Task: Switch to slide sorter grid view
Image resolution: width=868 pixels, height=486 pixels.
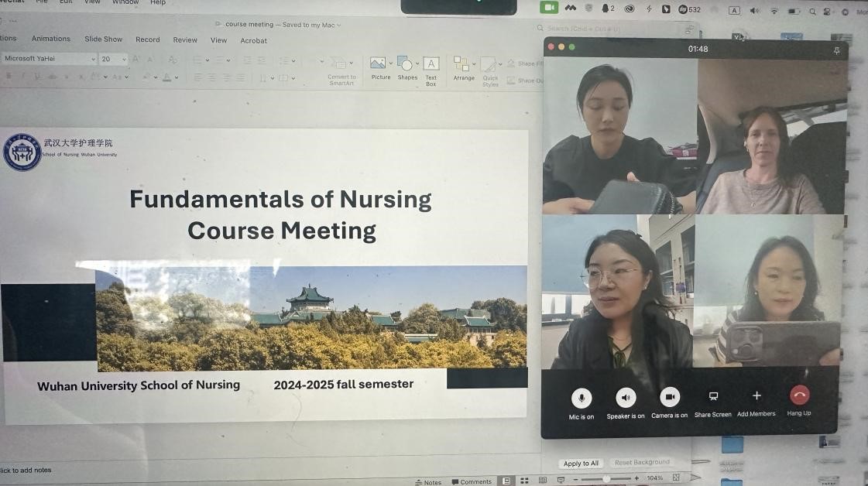Action: 524,481
